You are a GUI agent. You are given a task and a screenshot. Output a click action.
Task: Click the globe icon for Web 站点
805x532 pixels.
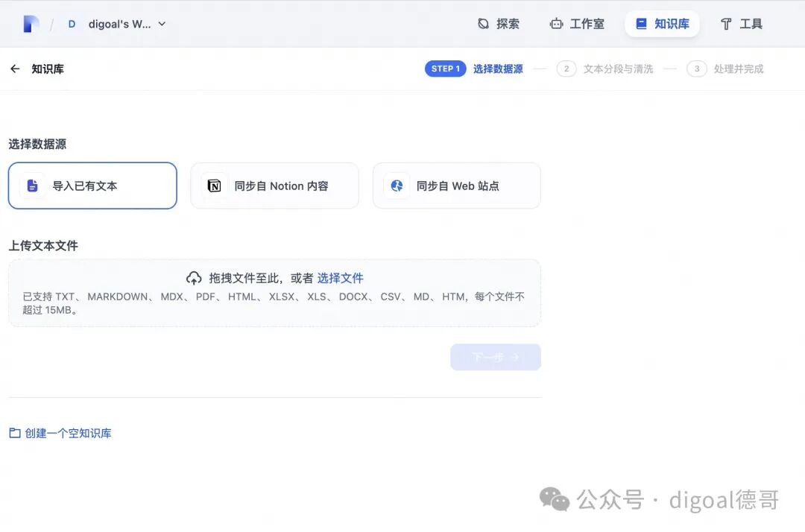397,186
